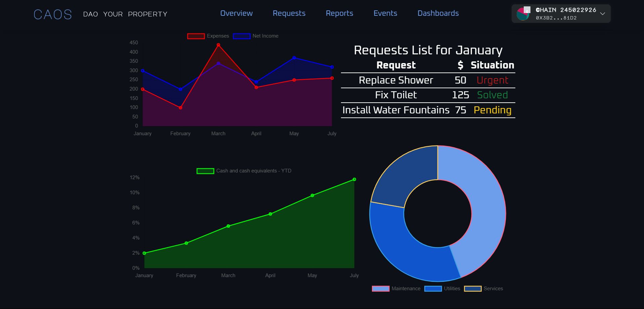Click the 'Cash and cash equivalents - YTD' label
Screen dimensions: 644x309
tap(254, 171)
